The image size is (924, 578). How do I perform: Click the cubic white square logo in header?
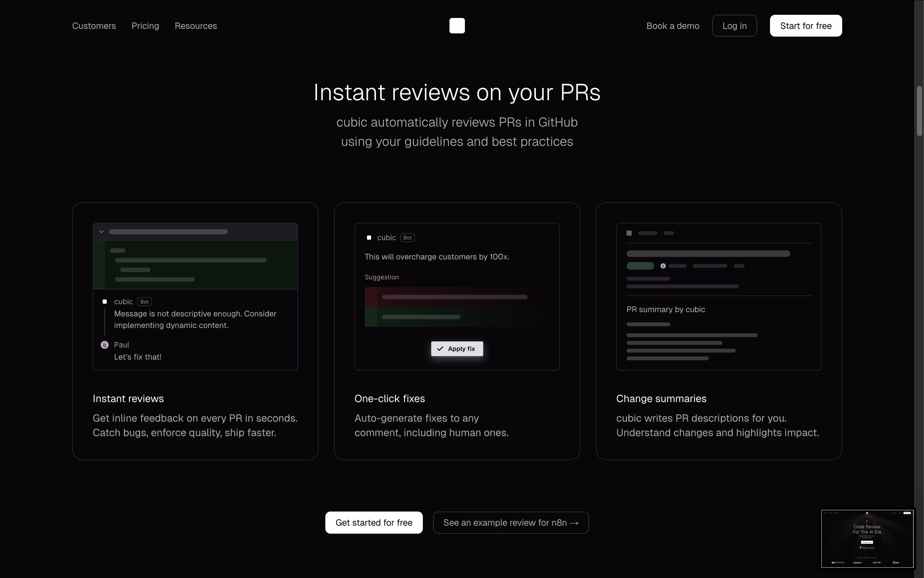pyautogui.click(x=457, y=26)
